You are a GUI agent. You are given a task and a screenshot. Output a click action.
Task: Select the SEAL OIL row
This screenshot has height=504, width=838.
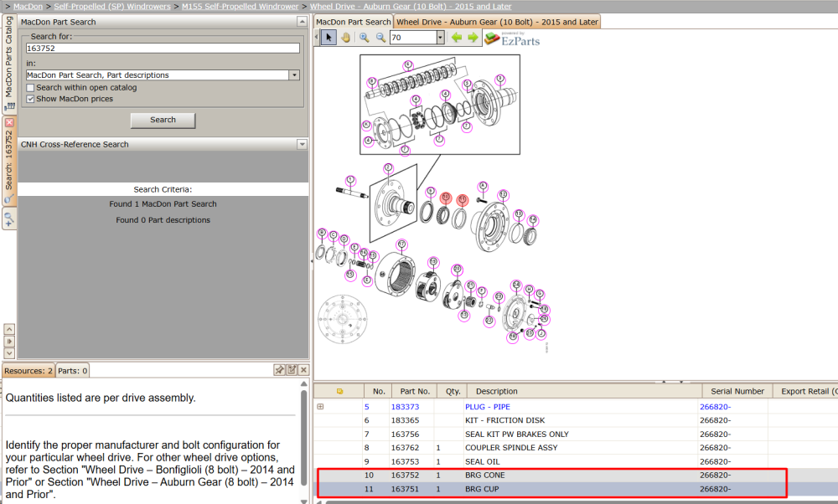(576, 462)
